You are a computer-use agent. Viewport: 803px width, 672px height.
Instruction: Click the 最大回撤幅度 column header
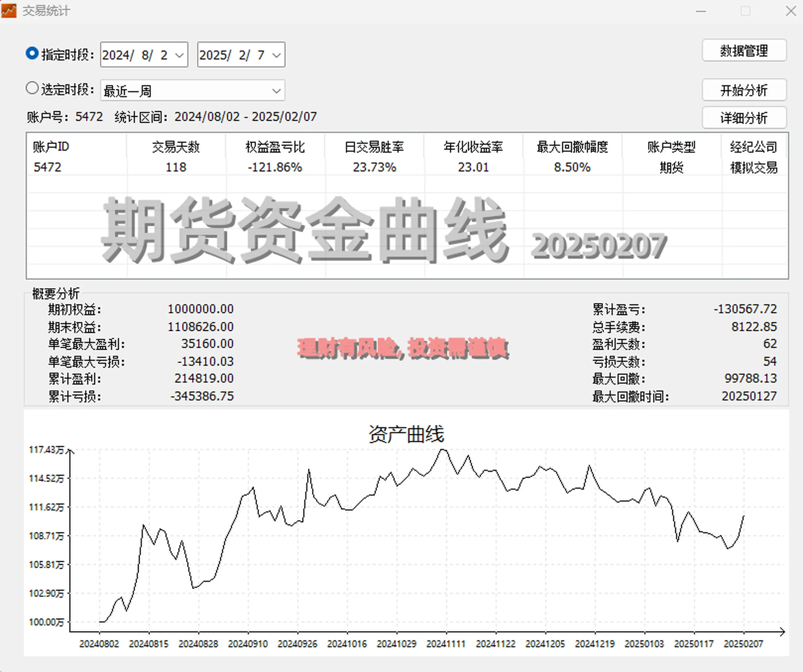click(572, 147)
